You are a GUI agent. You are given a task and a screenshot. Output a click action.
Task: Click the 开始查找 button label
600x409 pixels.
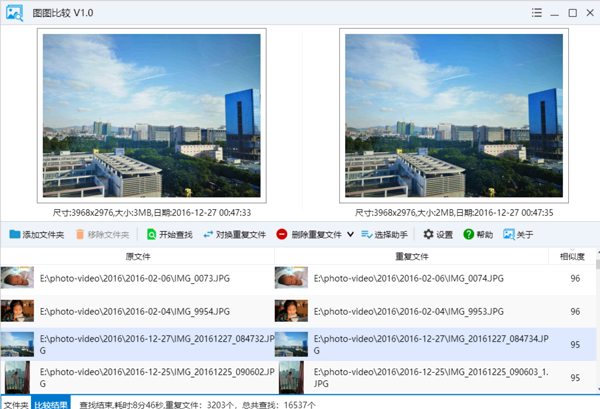pos(176,235)
